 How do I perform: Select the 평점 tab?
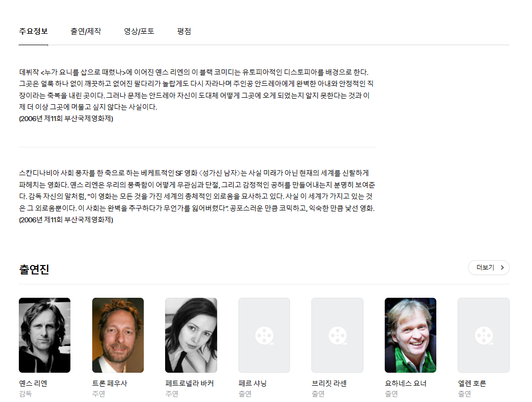(184, 32)
